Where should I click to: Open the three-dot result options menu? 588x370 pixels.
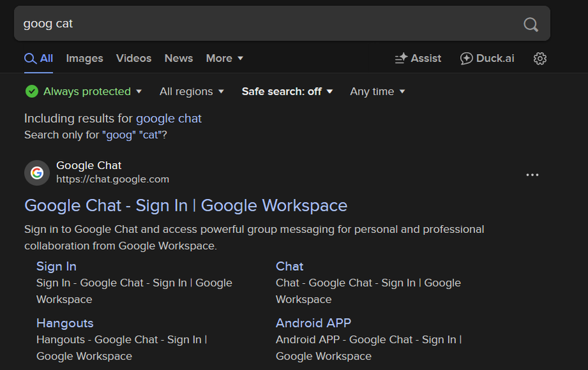click(532, 175)
